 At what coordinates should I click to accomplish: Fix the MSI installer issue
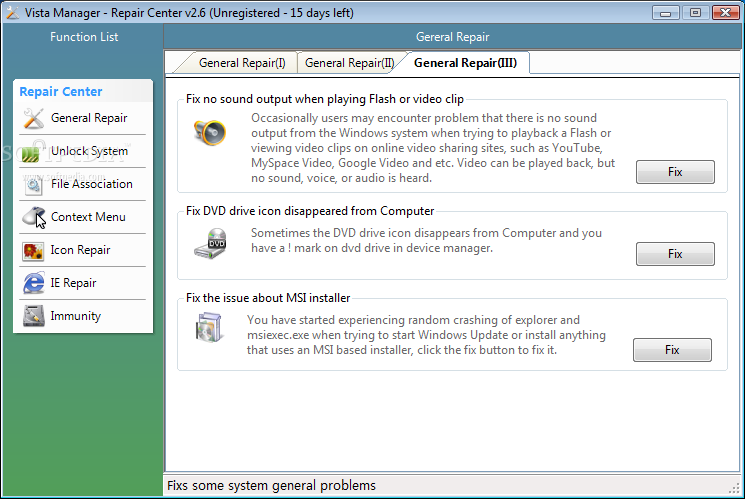coord(672,350)
